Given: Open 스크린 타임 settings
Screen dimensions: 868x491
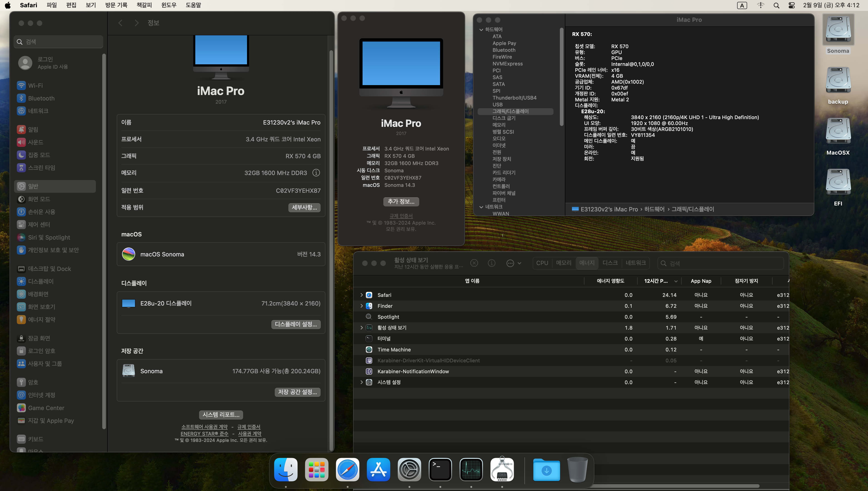Looking at the screenshot, I should 56,168.
